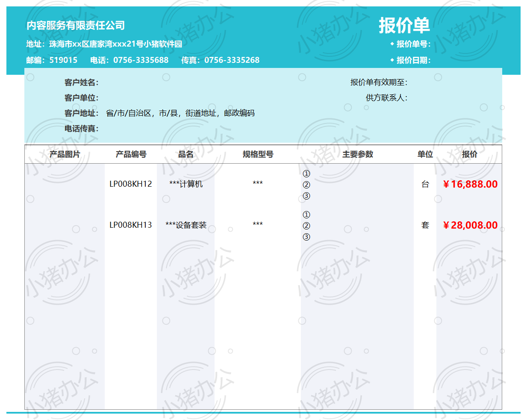The width and height of the screenshot is (527, 420).
Task: Click the address line starting with 地址：珠海市
Action: [104, 44]
